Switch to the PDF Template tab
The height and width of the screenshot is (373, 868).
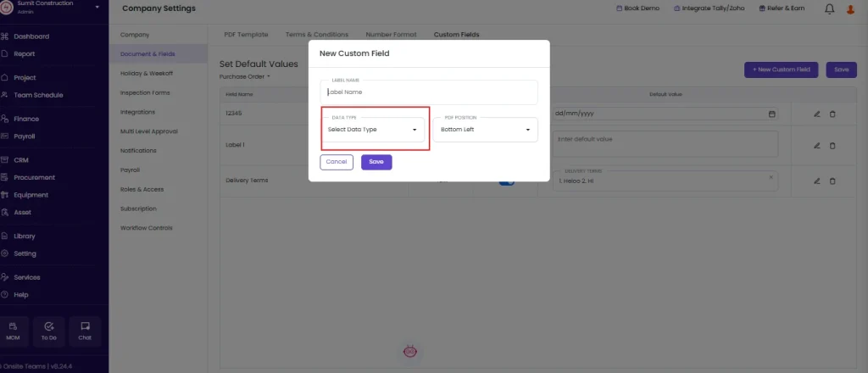[246, 34]
